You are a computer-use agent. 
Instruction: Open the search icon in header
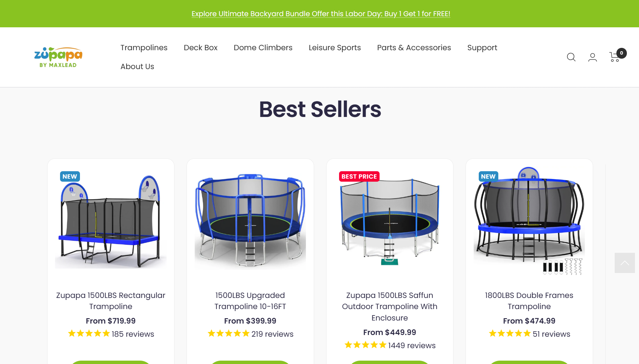click(x=571, y=57)
